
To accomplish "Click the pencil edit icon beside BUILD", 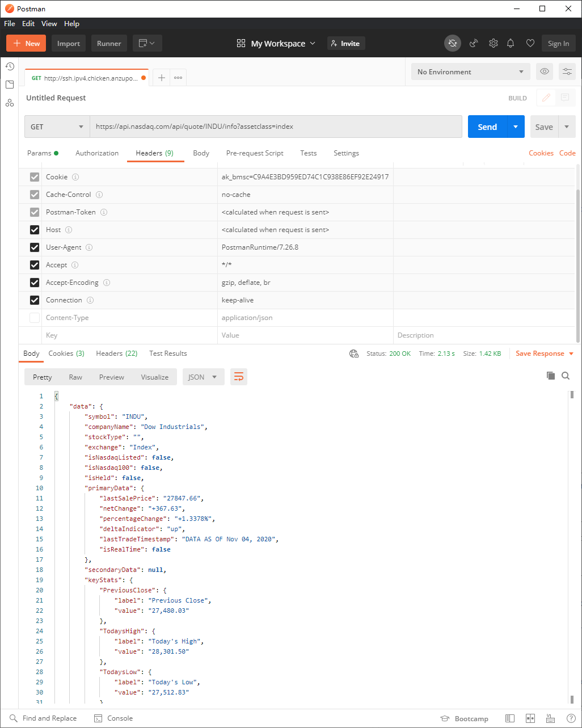I will click(x=546, y=98).
